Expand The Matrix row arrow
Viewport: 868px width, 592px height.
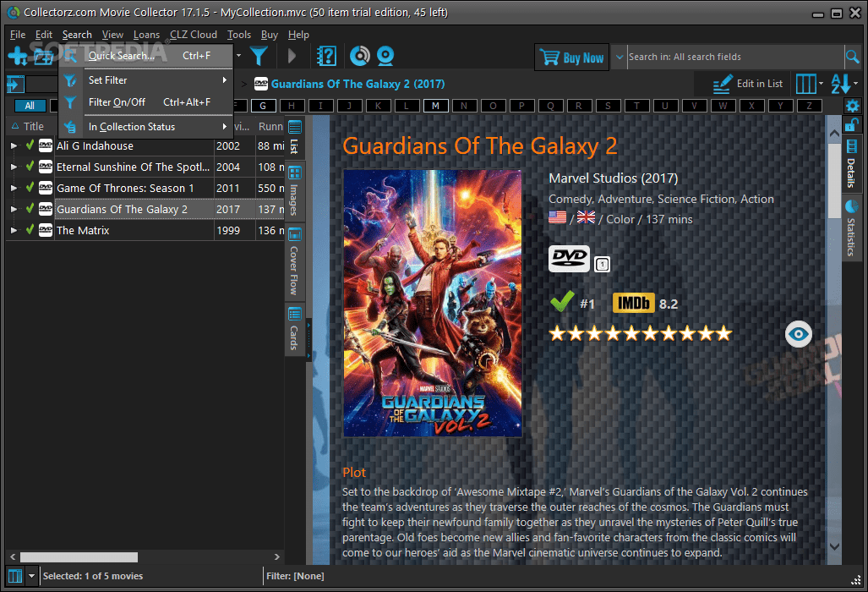pos(14,230)
